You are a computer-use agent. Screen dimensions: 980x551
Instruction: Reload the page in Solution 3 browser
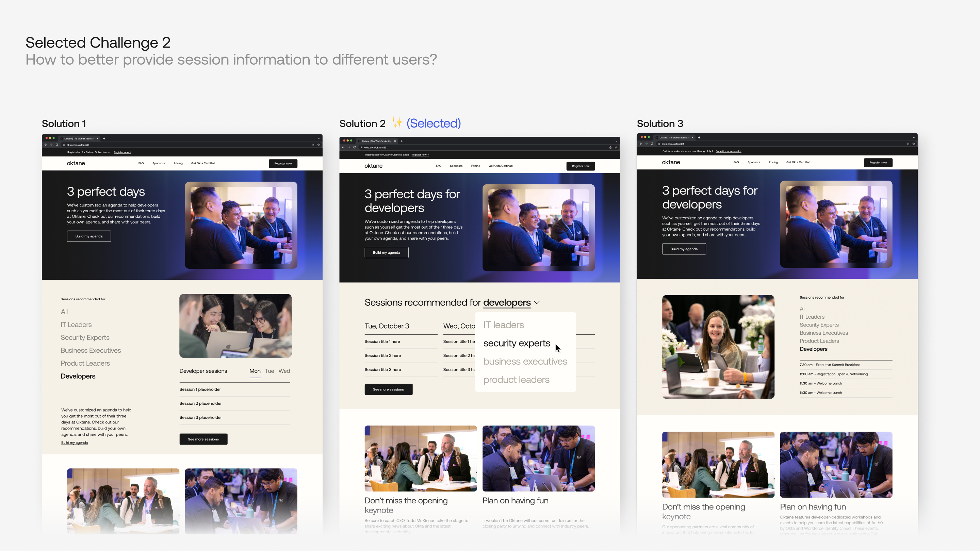(652, 144)
